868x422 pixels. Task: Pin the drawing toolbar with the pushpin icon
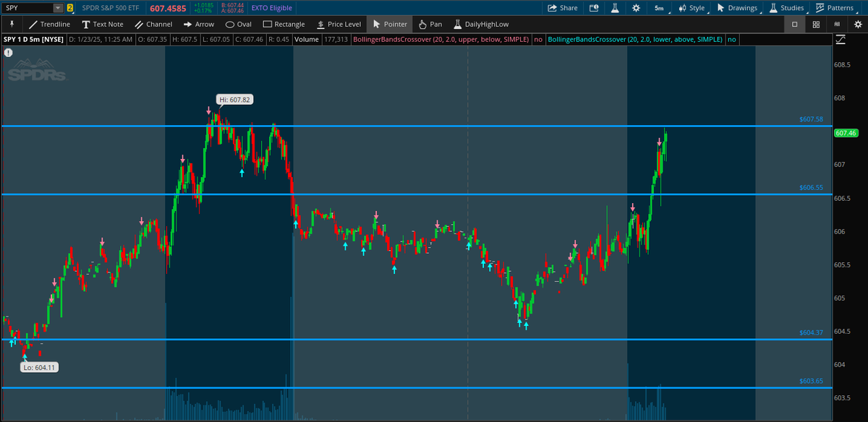click(12, 24)
